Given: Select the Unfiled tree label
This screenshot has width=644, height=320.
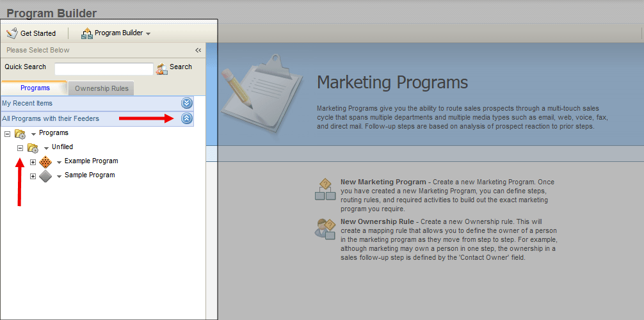Looking at the screenshot, I should pos(63,147).
